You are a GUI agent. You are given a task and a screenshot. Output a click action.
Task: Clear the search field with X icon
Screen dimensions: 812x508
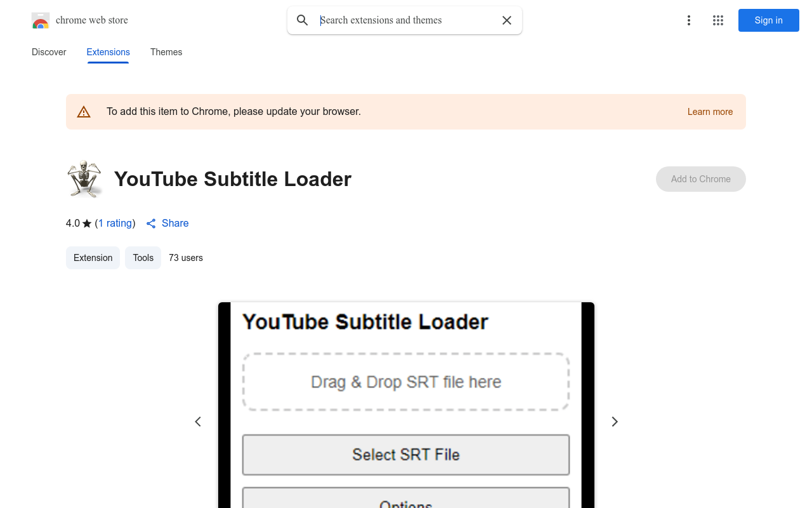point(507,20)
